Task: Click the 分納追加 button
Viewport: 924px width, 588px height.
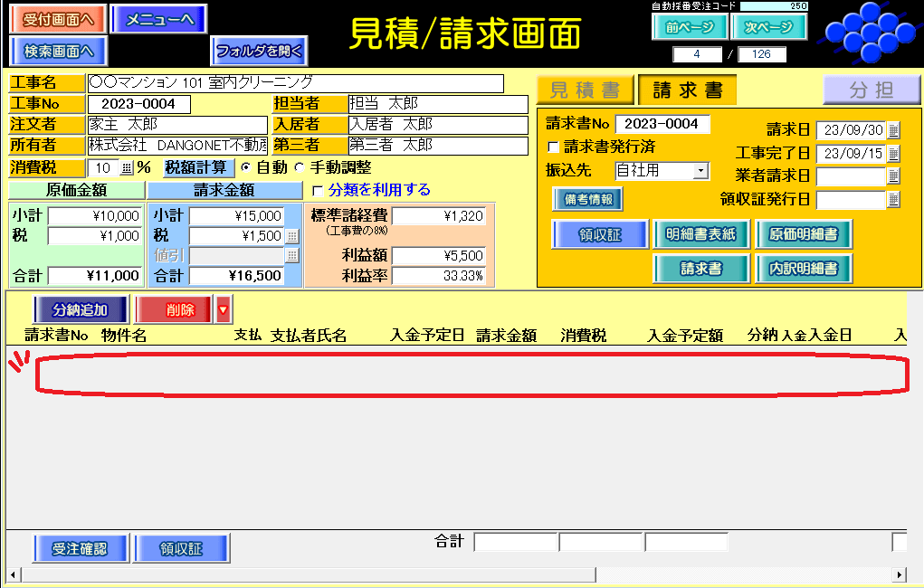Action: (x=81, y=309)
